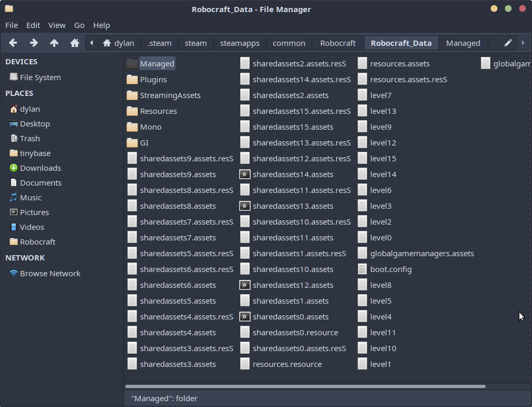
Task: Select the sharedassets0.assets file icon
Action: [x=245, y=317]
